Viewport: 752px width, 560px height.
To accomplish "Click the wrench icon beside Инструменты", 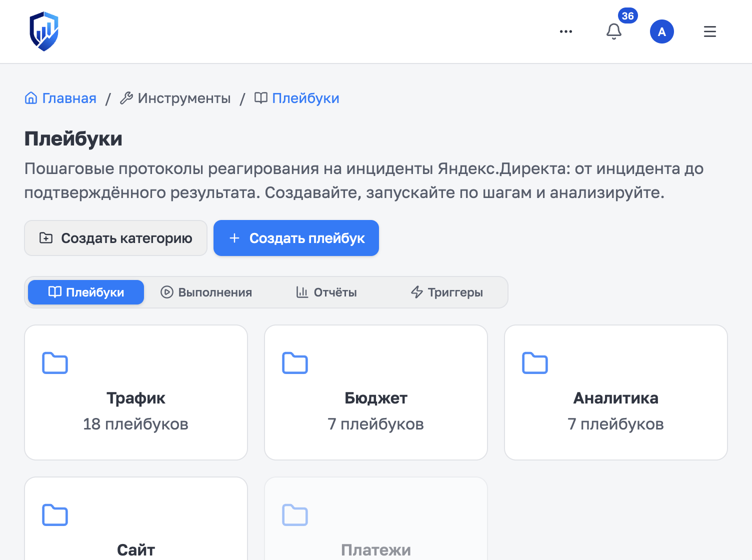I will tap(126, 98).
